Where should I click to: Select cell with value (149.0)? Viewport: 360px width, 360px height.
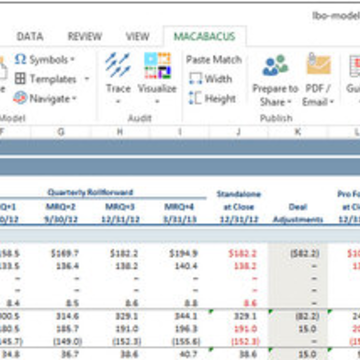(67, 341)
